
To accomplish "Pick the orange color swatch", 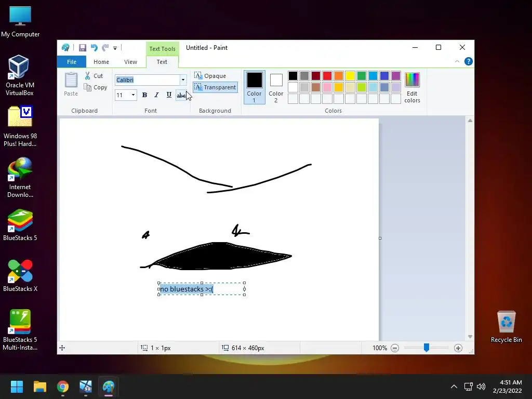I will tap(339, 76).
